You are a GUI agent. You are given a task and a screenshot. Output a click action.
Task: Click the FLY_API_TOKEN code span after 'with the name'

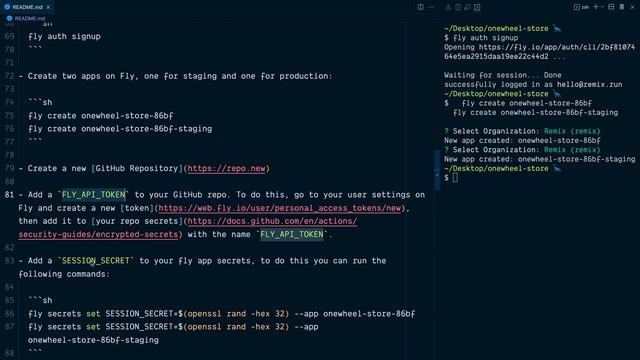292,234
